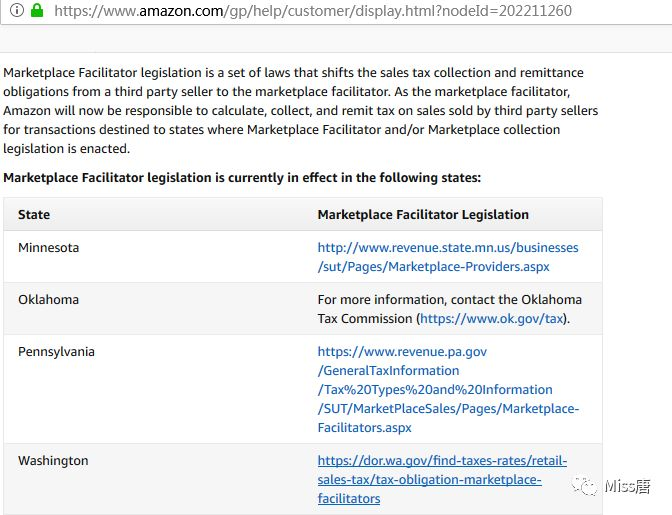Open the Washington dor.wa.gov link
Image resolution: width=672 pixels, height=515 pixels.
(x=442, y=479)
